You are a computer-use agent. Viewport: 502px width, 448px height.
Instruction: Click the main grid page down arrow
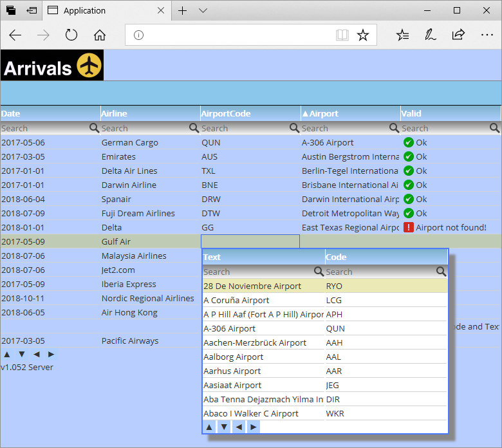[22, 354]
